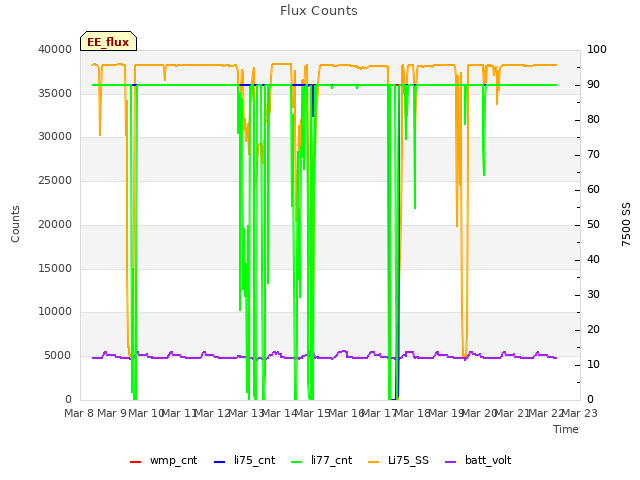Click the 5000 y-axis tick label

tap(58, 356)
